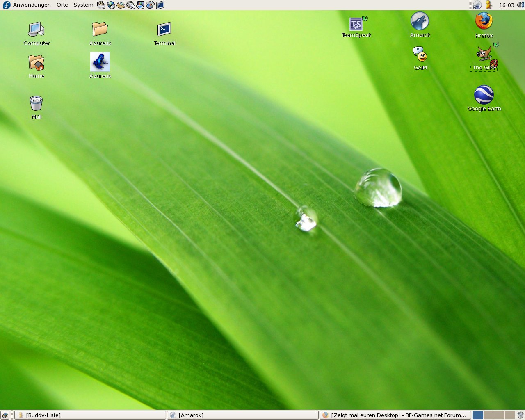Click the terminal launcher in top panel
Screen dimensions: 525x420
click(x=160, y=5)
